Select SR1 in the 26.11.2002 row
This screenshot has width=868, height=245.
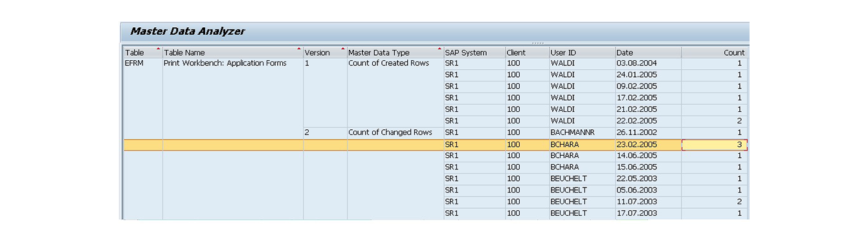[474, 133]
